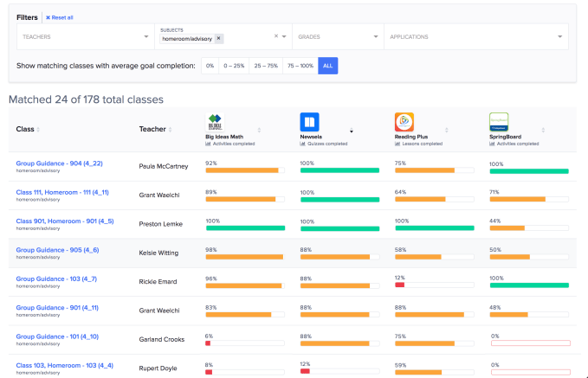Image resolution: width=588 pixels, height=378 pixels.
Task: Remove the homeroom/advisory subject tag
Action: tap(218, 38)
